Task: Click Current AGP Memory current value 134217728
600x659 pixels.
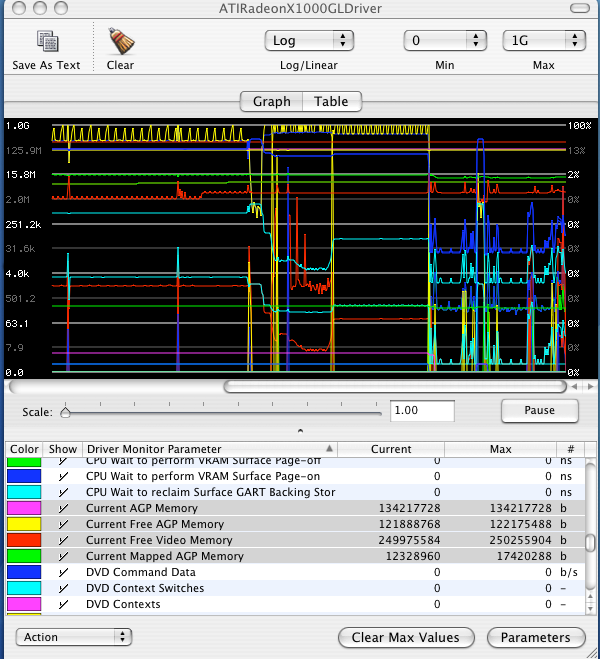Action: [410, 508]
